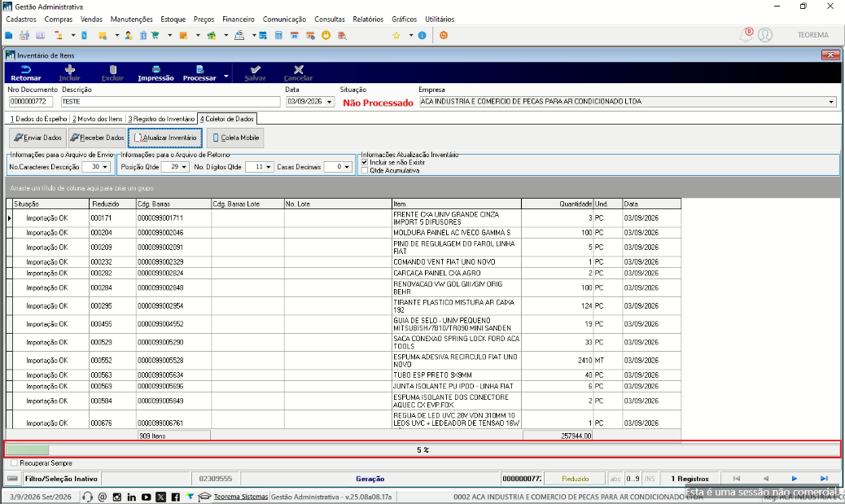Click the blue info icon
The height and width of the screenshot is (504, 845).
pyautogui.click(x=422, y=36)
